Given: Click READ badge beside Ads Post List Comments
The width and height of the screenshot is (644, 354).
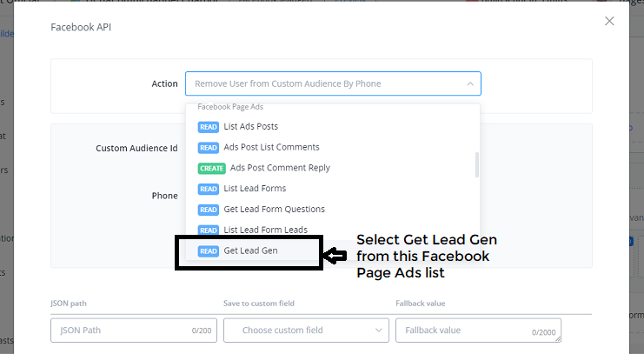Looking at the screenshot, I should 209,147.
